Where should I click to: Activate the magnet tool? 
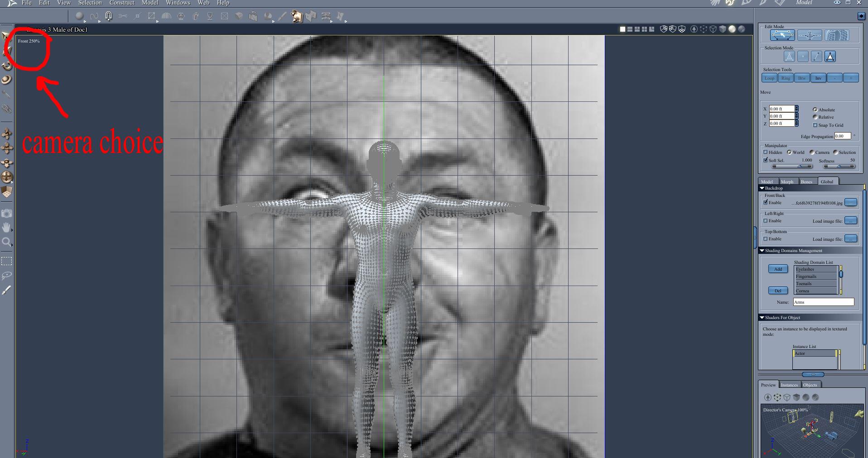[108, 16]
